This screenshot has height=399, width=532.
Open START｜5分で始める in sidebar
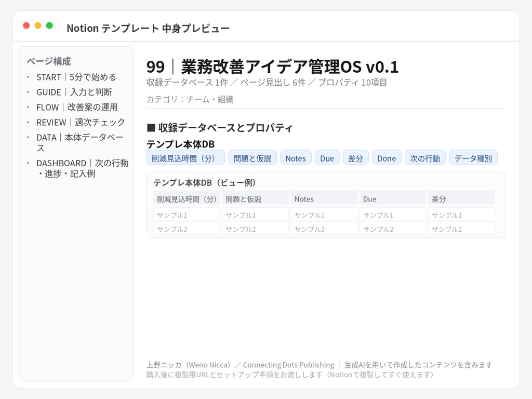point(76,77)
